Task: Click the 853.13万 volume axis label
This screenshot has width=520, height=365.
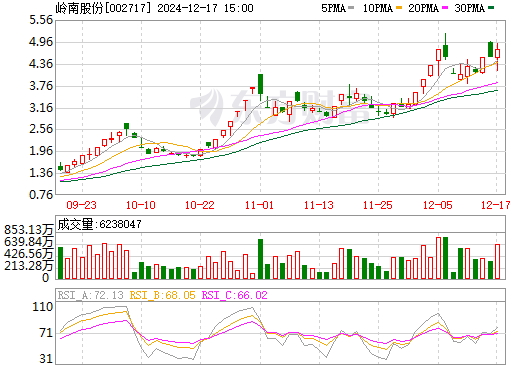Action: coord(29,230)
